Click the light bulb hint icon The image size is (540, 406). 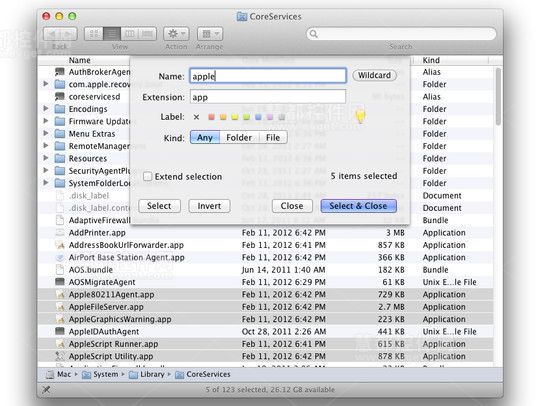coord(360,116)
